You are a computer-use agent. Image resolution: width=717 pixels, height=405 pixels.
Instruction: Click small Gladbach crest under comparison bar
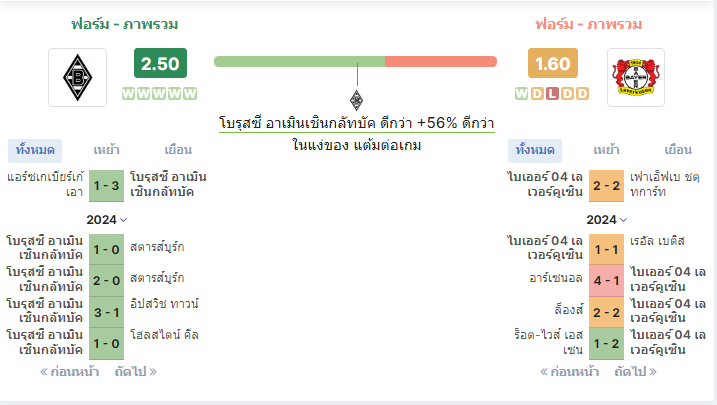click(x=356, y=100)
